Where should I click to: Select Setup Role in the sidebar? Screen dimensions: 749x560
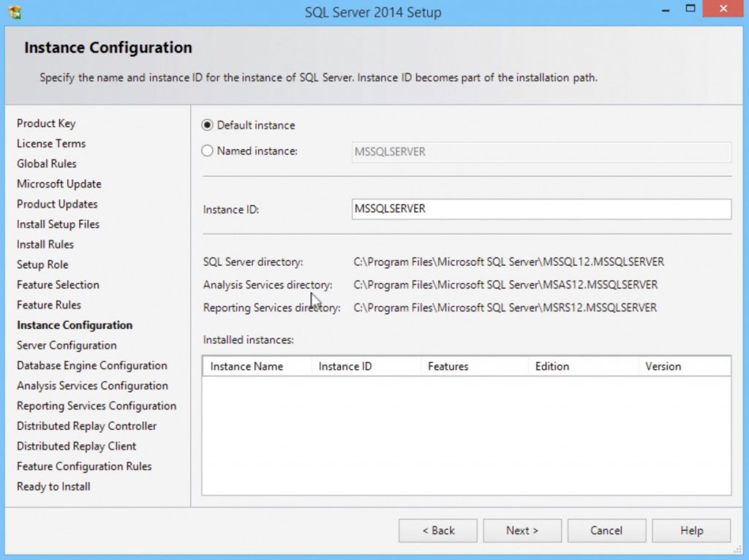point(42,265)
